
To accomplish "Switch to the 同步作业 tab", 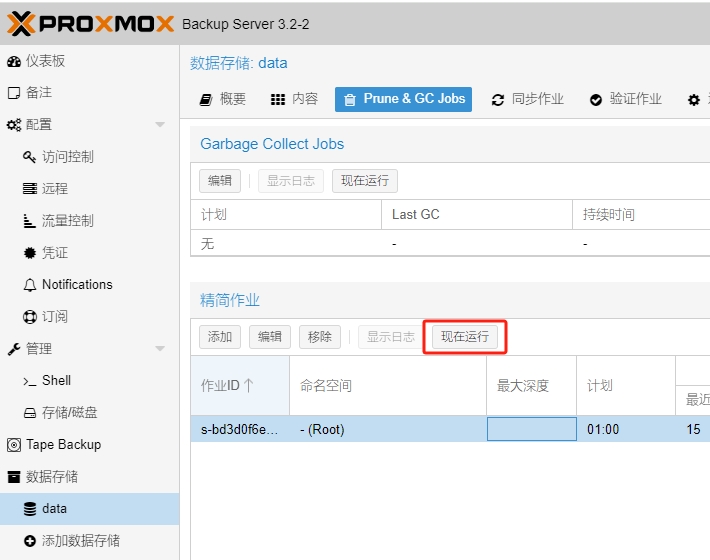I will 527,99.
